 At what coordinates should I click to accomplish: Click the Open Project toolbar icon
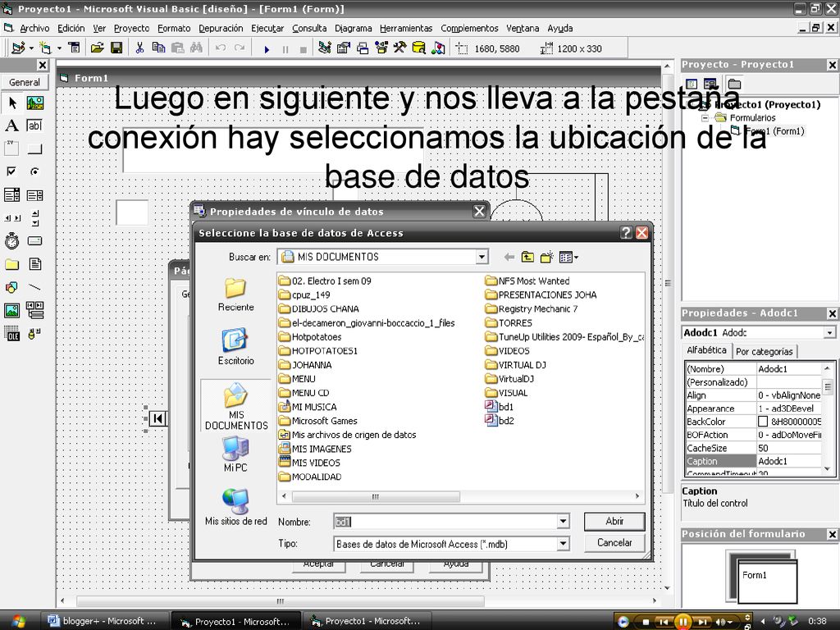(97, 48)
